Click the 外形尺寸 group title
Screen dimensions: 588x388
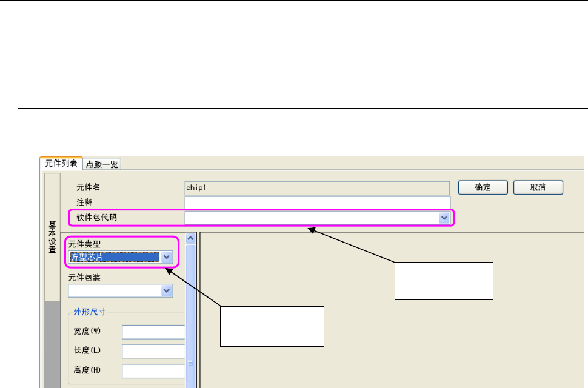click(90, 312)
